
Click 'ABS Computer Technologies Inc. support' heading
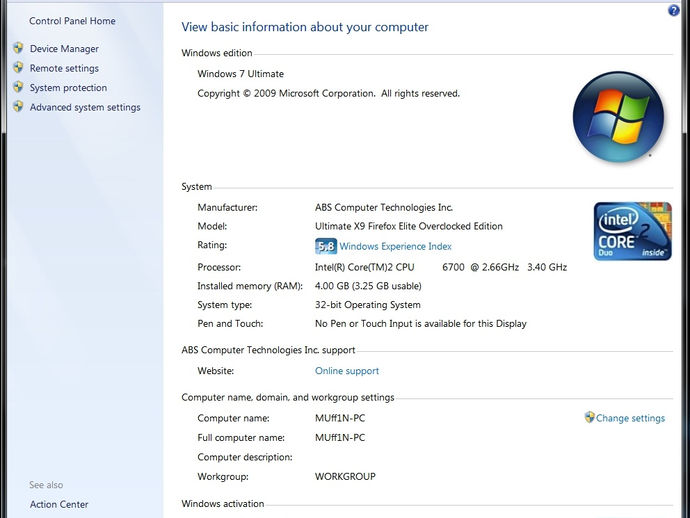coord(268,350)
